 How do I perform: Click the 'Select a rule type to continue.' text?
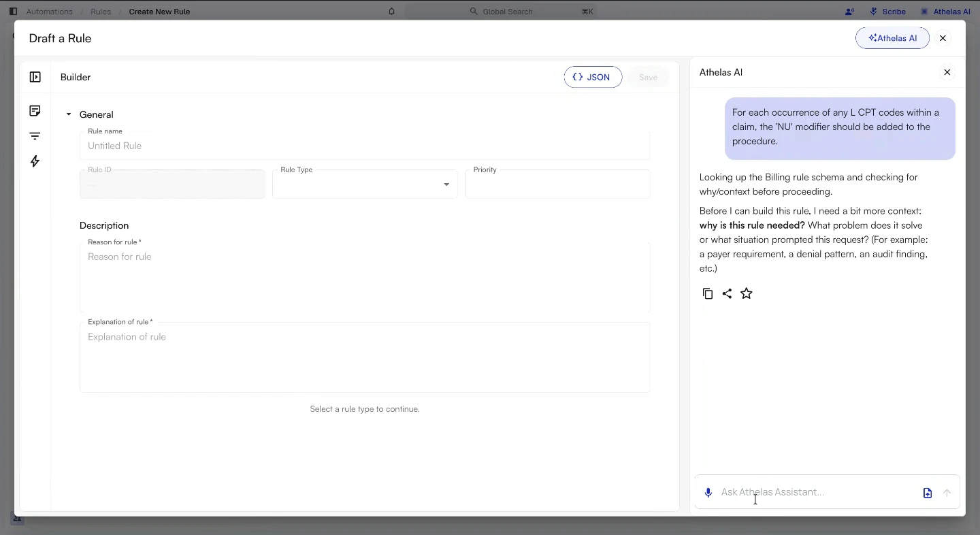click(365, 409)
